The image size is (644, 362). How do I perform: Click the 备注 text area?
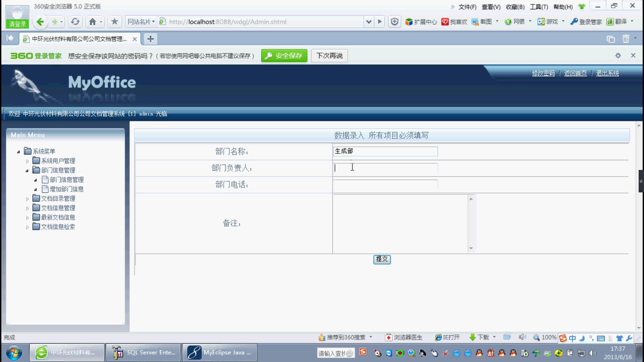(404, 223)
